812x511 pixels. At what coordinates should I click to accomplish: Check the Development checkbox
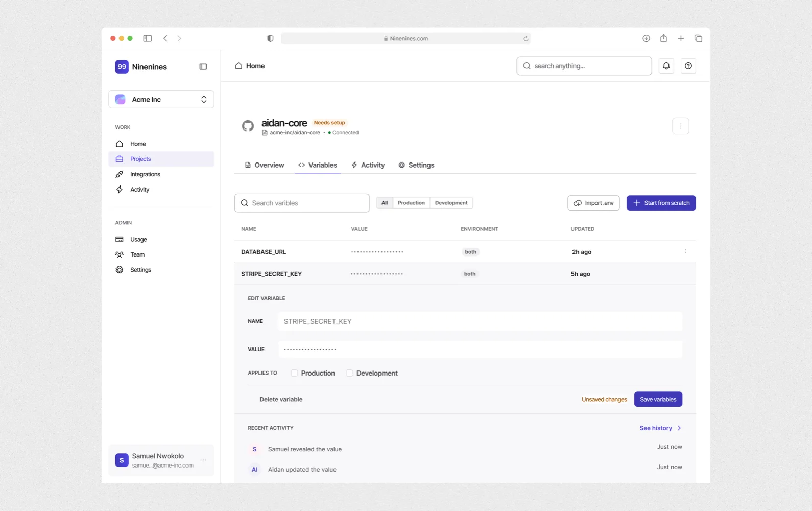click(350, 373)
